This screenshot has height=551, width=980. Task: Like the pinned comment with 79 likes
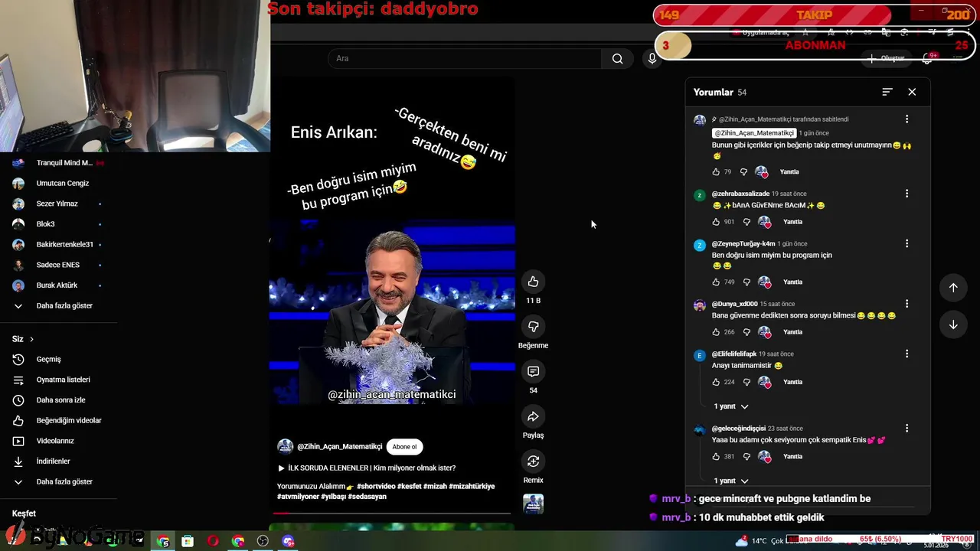[716, 172]
